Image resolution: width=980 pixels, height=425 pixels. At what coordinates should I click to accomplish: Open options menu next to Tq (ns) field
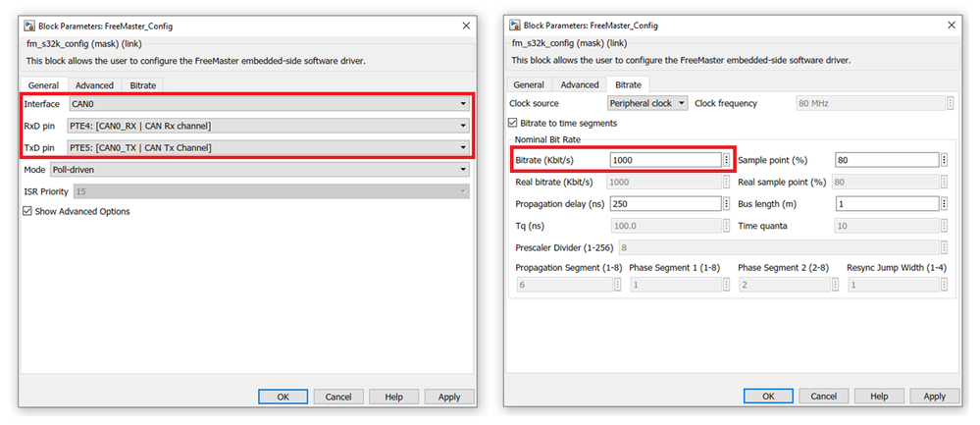pos(726,226)
